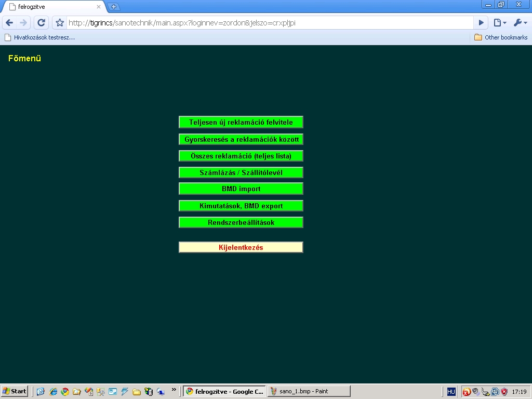Click the Safely Remove Hardware tray icon
Viewport: 532px width, 399px height.
click(486, 392)
